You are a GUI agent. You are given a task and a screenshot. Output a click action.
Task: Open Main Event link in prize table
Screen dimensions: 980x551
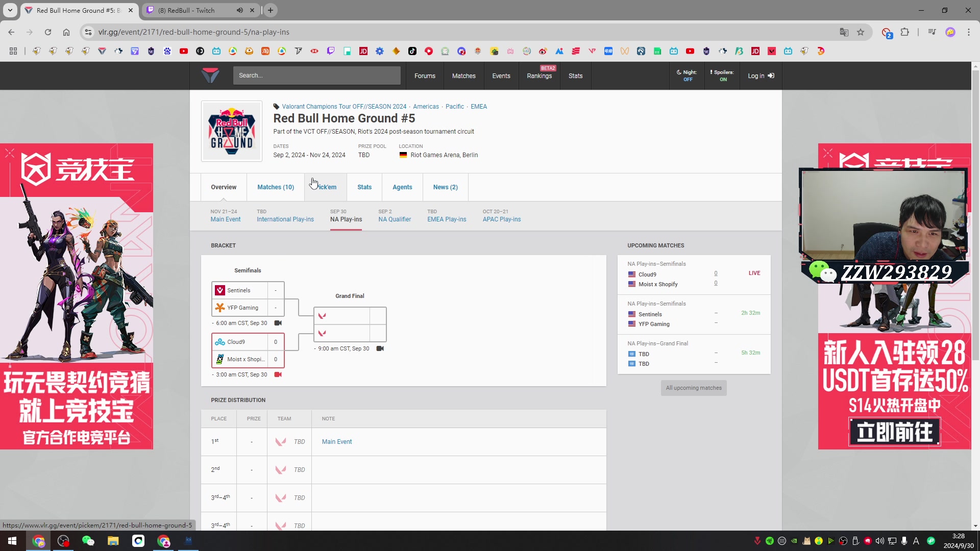click(336, 442)
